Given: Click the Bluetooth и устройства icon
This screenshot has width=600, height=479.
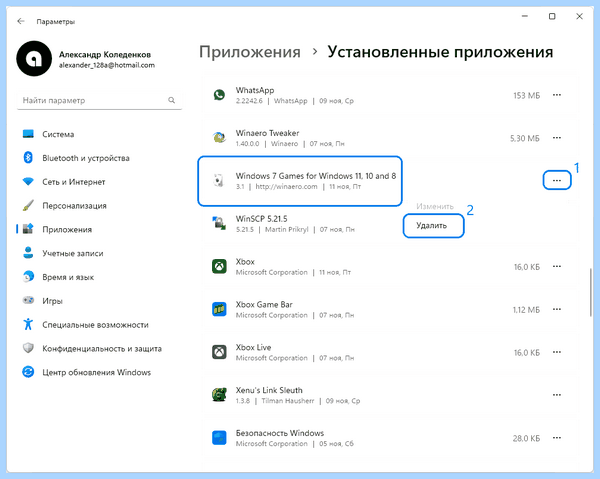Looking at the screenshot, I should 28,158.
